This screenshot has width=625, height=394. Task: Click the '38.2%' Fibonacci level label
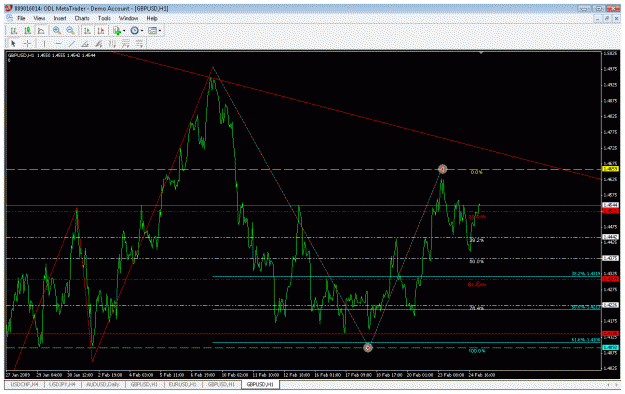pyautogui.click(x=476, y=240)
